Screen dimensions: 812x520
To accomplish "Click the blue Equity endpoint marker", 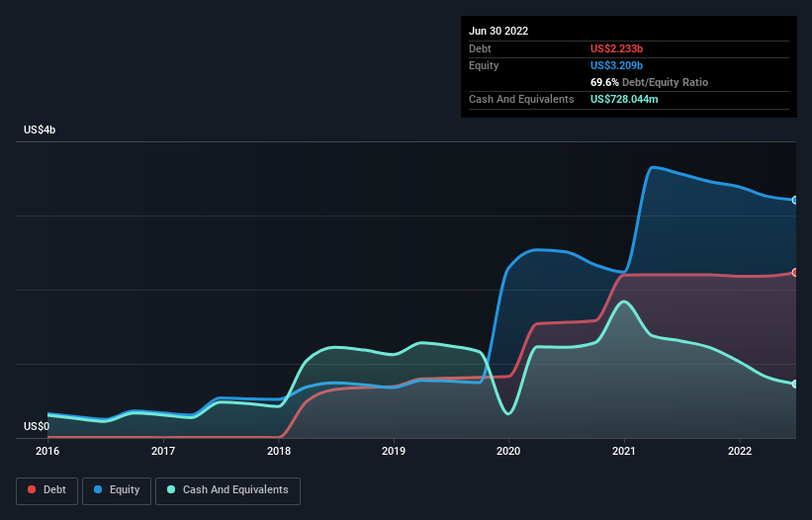I will [795, 200].
